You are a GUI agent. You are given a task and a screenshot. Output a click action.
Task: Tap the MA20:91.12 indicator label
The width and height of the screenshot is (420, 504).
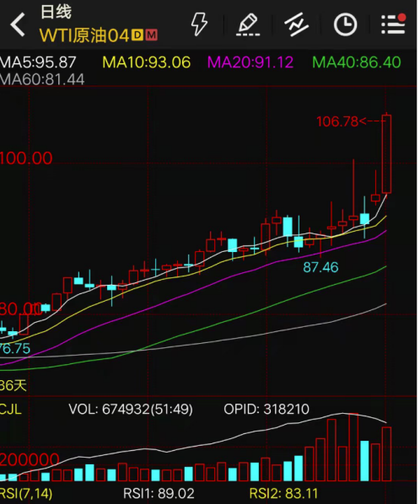(x=250, y=62)
